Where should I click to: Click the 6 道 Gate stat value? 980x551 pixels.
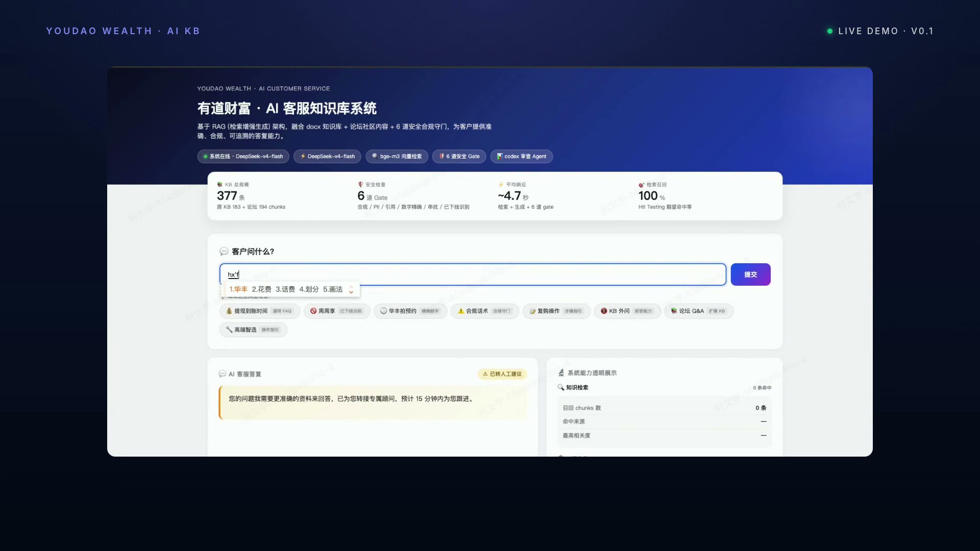[372, 196]
